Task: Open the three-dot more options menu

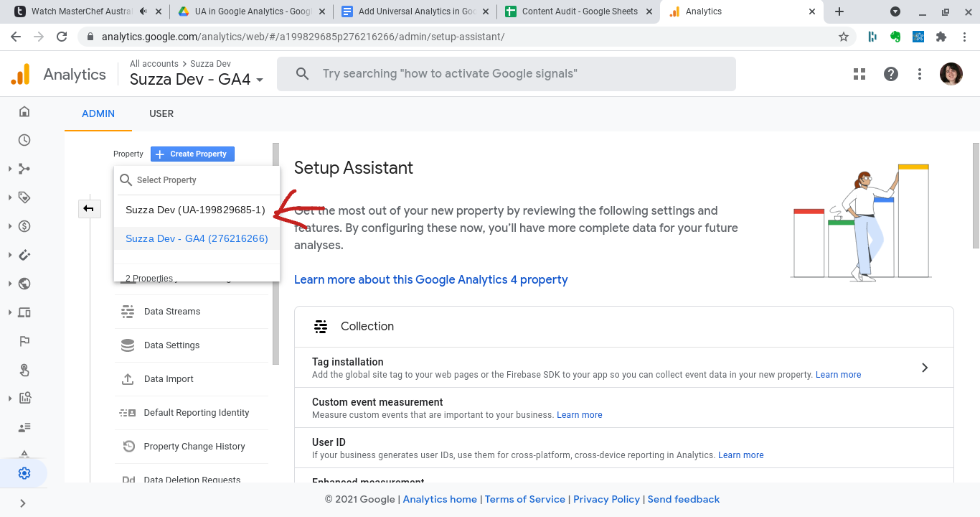Action: click(x=920, y=74)
